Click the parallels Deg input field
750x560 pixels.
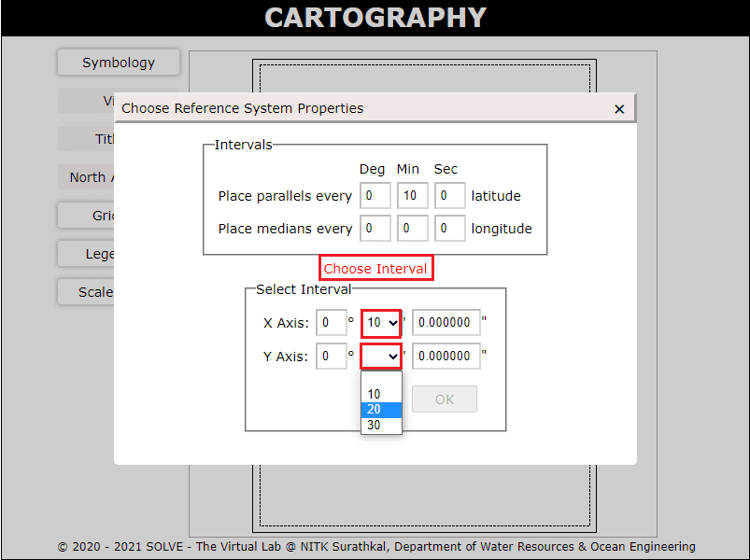(x=375, y=196)
